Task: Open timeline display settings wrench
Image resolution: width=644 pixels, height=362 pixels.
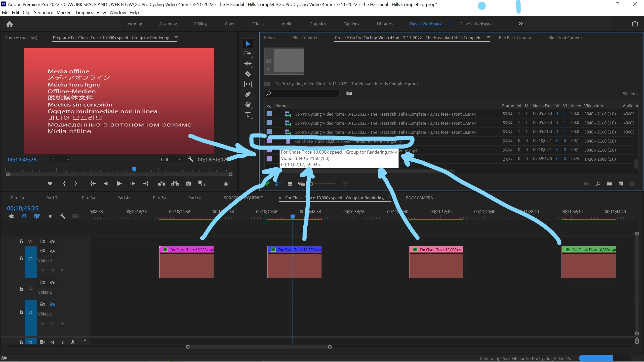Action: coord(63,216)
